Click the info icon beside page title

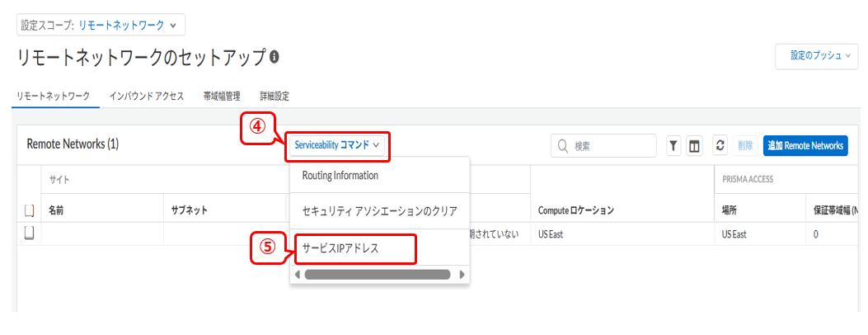click(274, 57)
